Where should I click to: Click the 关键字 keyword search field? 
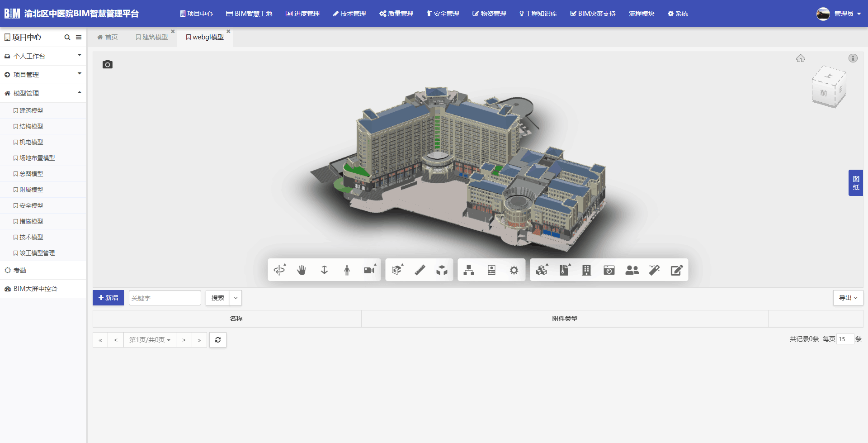(x=165, y=298)
